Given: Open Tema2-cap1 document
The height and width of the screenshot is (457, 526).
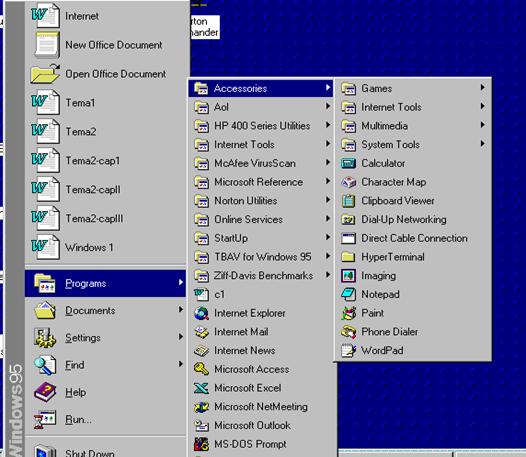Looking at the screenshot, I should 105,160.
